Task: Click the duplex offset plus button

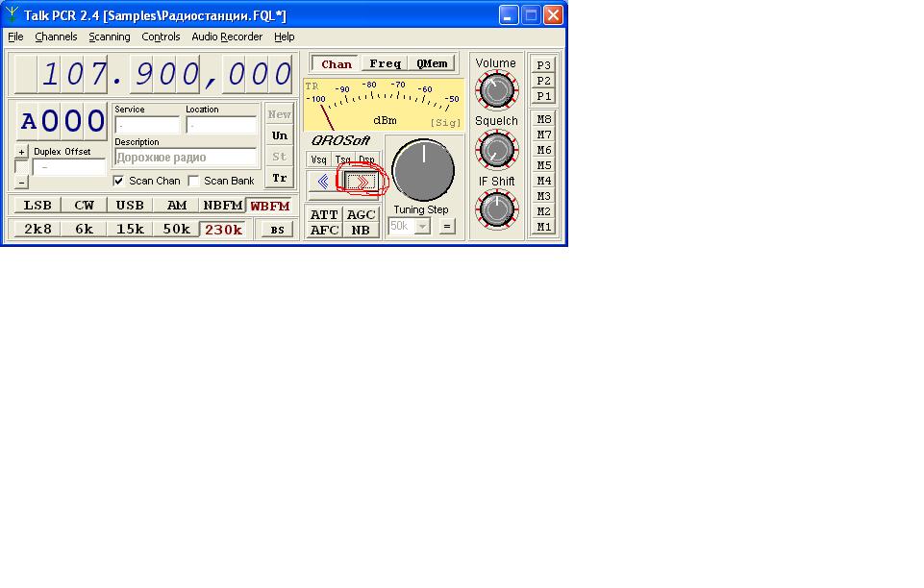Action: point(21,152)
